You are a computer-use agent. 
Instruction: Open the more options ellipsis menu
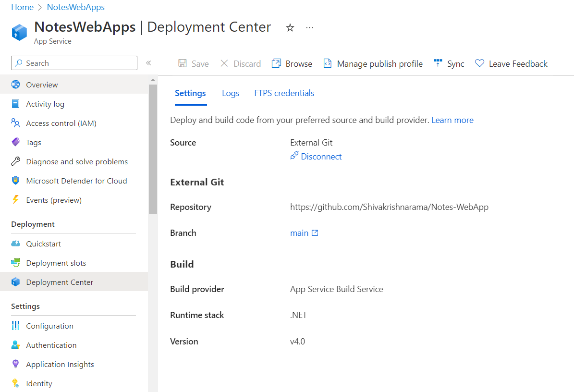309,27
